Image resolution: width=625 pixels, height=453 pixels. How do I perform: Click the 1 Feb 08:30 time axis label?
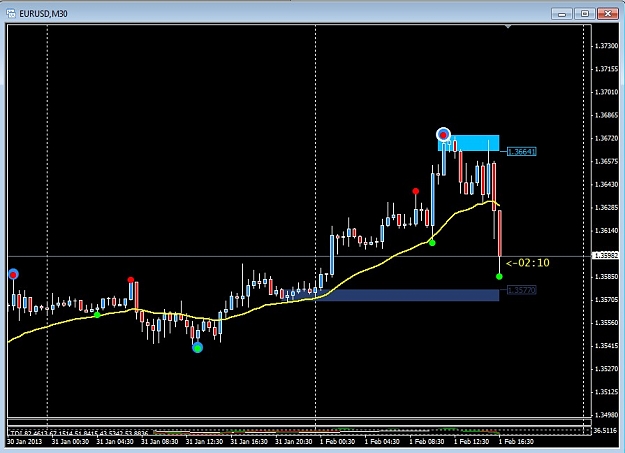click(x=426, y=442)
